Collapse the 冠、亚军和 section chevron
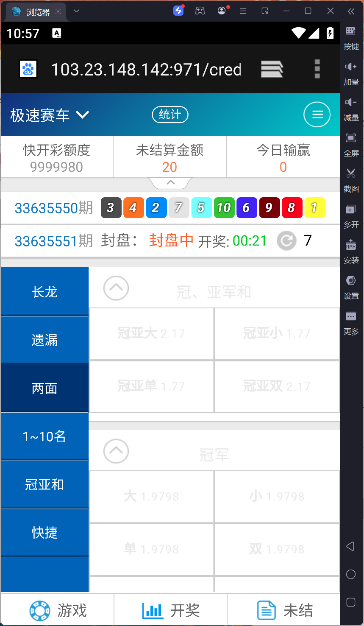Screen dimensions: 364x626 coord(116,288)
